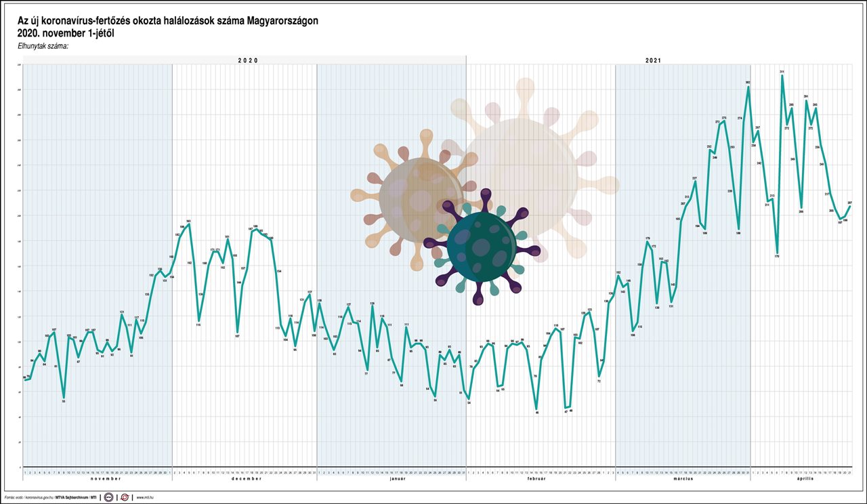Click the MTVA round logo in footer

coord(108,497)
